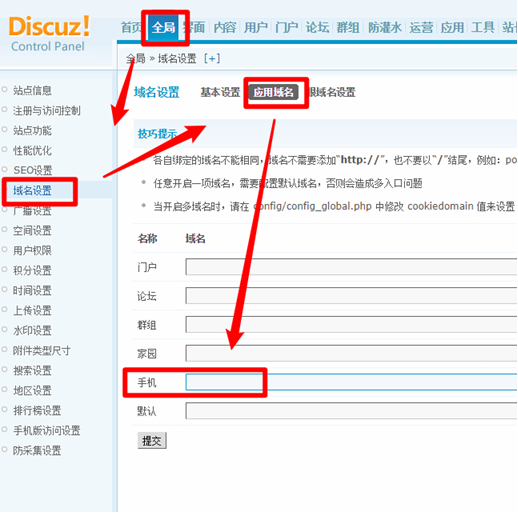The height and width of the screenshot is (513, 518).
Task: Focus the 默认 domain text box
Action: tap(351, 411)
